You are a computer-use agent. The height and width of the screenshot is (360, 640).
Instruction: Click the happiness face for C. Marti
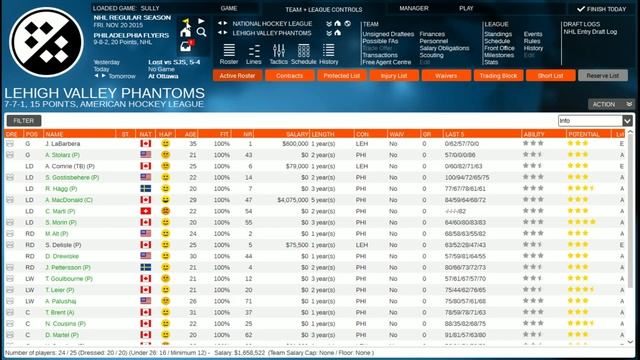(x=165, y=211)
